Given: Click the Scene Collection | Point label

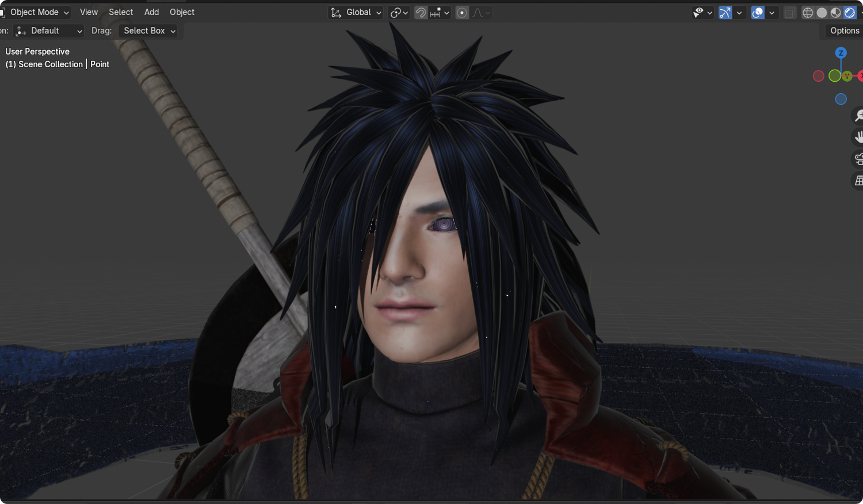Looking at the screenshot, I should [x=57, y=64].
